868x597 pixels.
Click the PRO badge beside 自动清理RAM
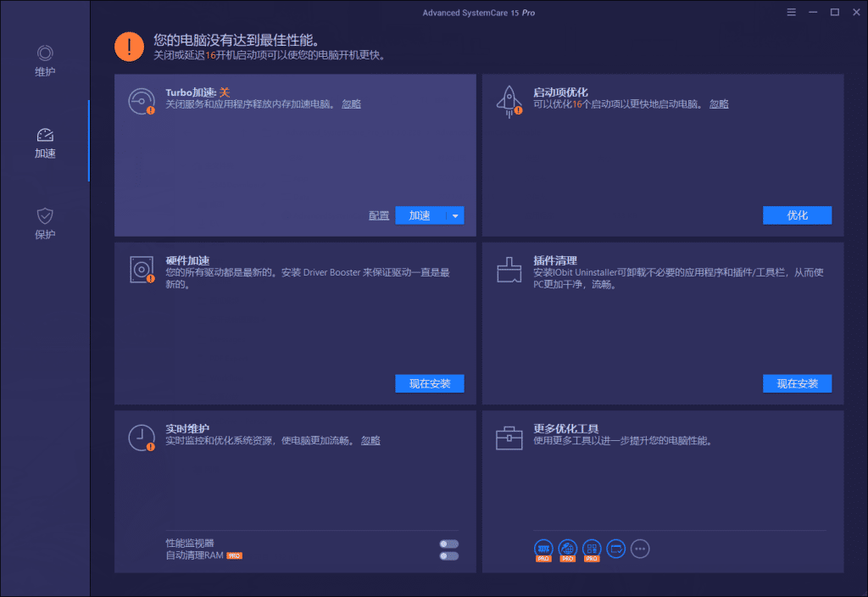(234, 556)
